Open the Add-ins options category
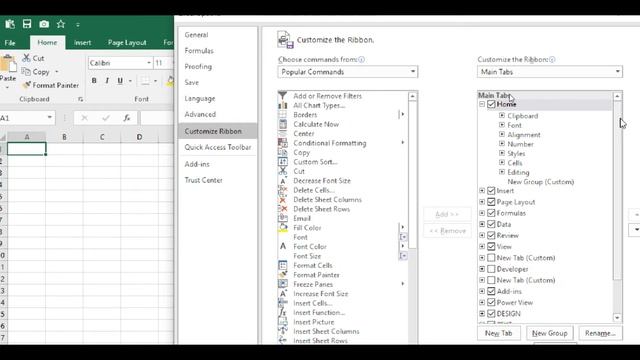Image resolution: width=640 pixels, height=360 pixels. click(197, 164)
